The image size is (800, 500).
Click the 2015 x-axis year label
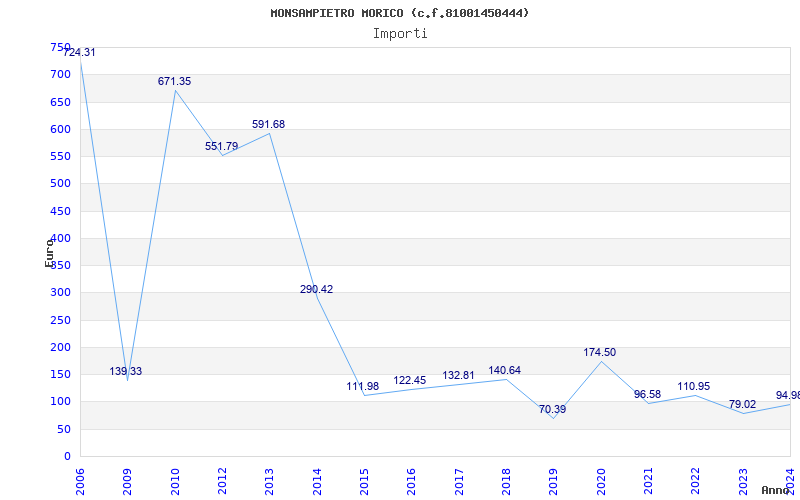364,482
